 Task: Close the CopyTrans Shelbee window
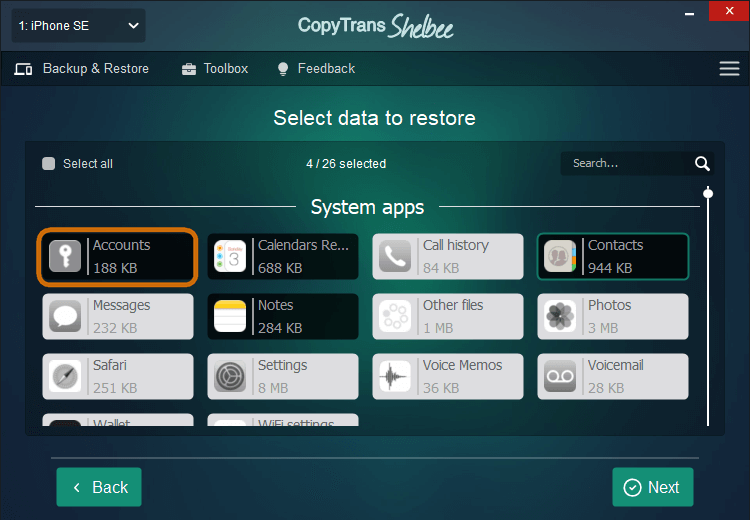point(729,11)
